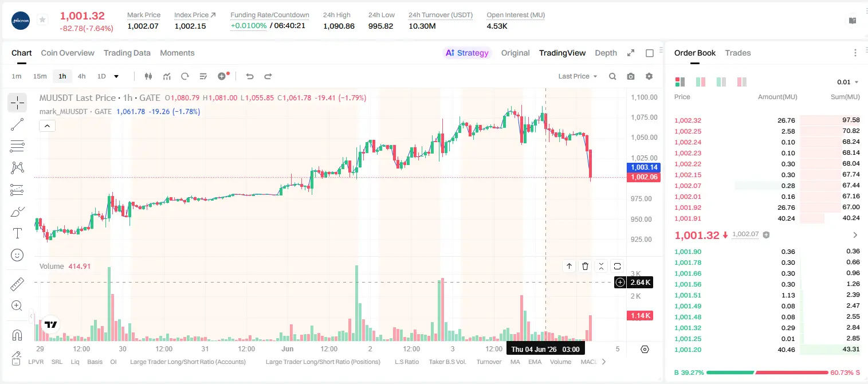Show only sell orders in order book
This screenshot has height=384, width=868.
tap(743, 82)
